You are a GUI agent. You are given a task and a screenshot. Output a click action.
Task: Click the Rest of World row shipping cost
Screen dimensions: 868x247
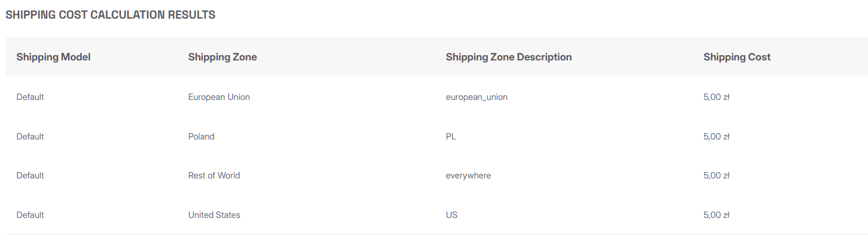click(716, 176)
